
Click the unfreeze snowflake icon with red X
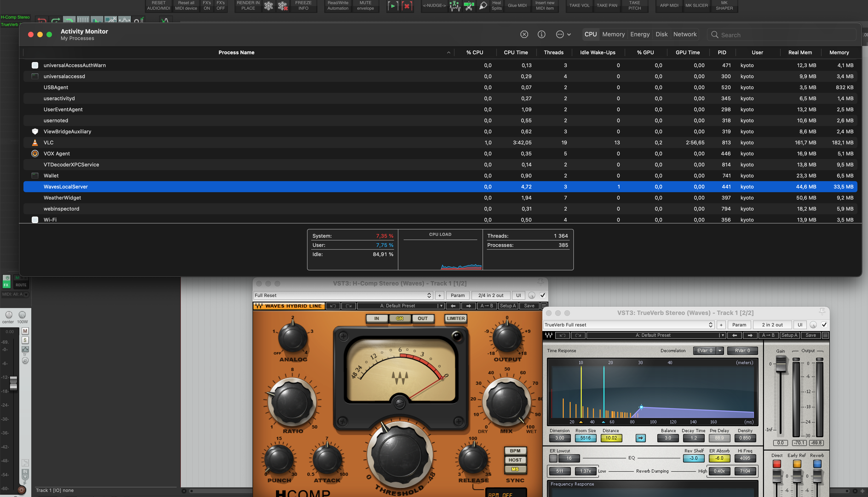pos(283,6)
